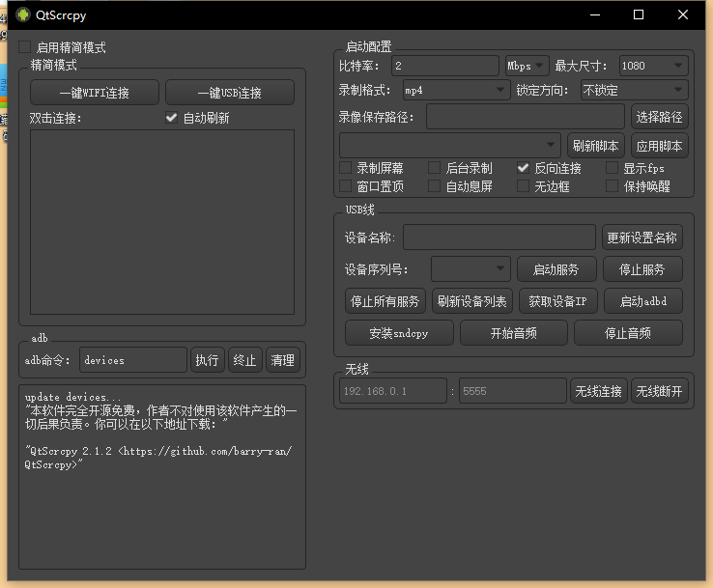This screenshot has width=713, height=588.
Task: Click the QtScrcpy Android icon in title bar
Action: (23, 15)
